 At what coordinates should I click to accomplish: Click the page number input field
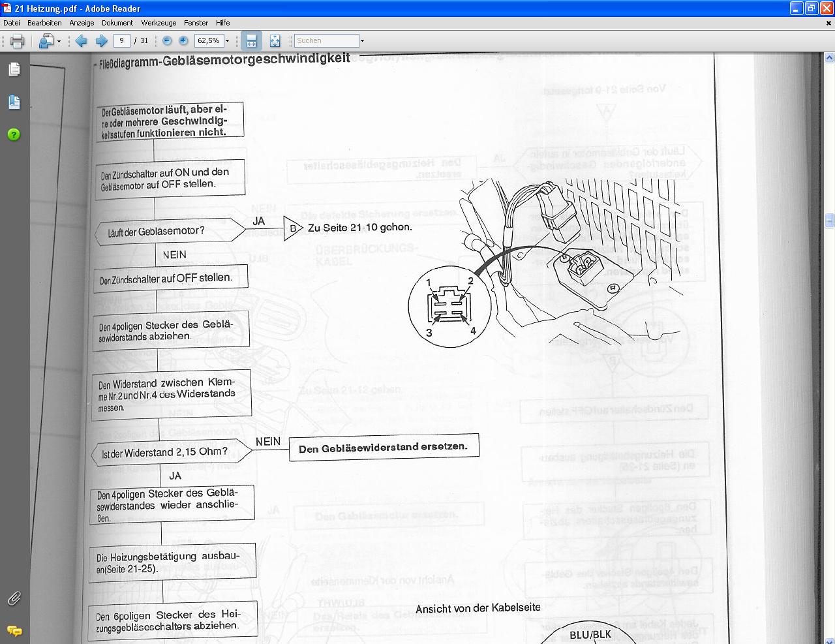pos(121,40)
